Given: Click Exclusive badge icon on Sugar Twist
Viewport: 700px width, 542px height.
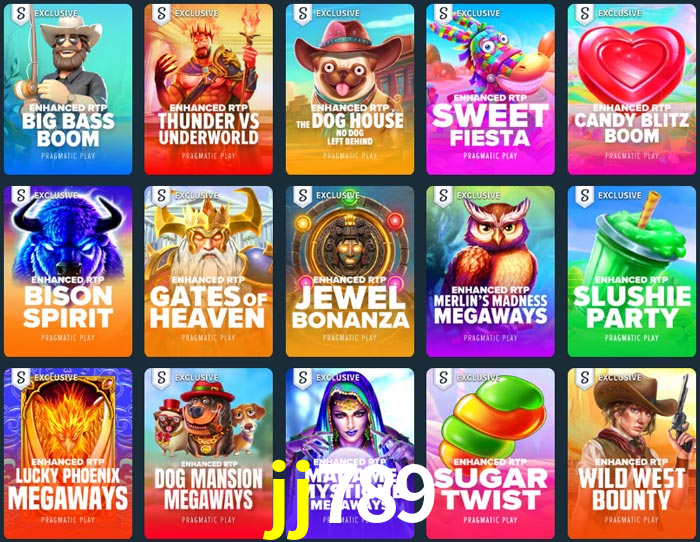Looking at the screenshot, I should point(443,379).
